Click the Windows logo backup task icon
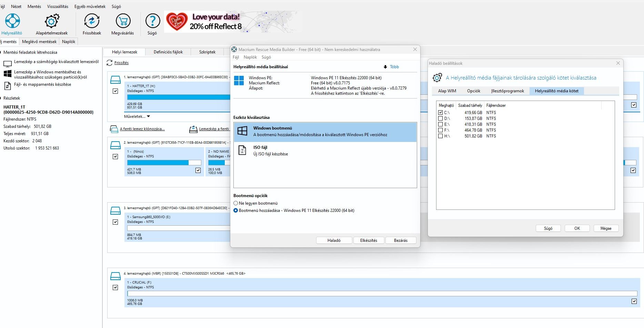Screen dimensions: 644x328 coord(7,74)
